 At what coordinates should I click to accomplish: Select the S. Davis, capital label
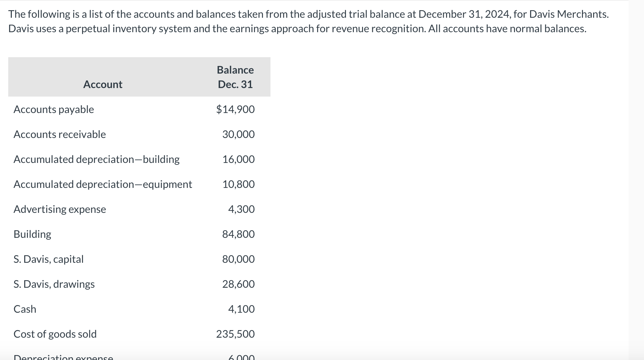[49, 259]
